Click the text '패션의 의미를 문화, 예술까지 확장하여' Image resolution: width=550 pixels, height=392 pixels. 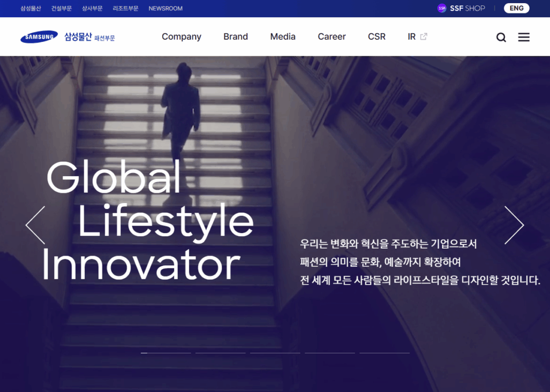click(x=380, y=262)
